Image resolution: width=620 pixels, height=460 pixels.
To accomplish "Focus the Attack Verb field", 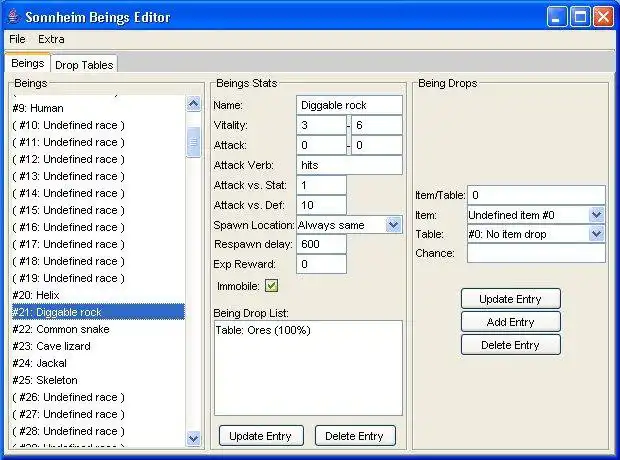I will pos(350,165).
